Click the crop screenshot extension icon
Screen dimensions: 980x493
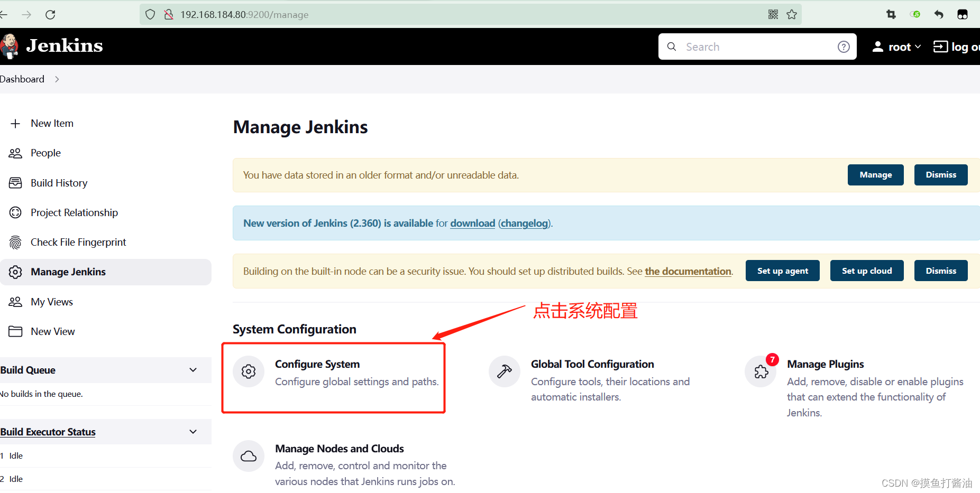891,14
